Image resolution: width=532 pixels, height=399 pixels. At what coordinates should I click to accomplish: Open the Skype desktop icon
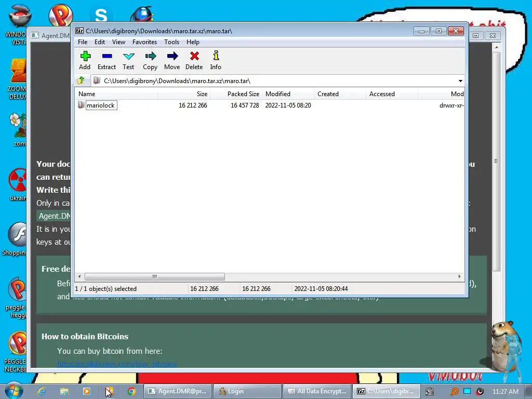tap(101, 15)
